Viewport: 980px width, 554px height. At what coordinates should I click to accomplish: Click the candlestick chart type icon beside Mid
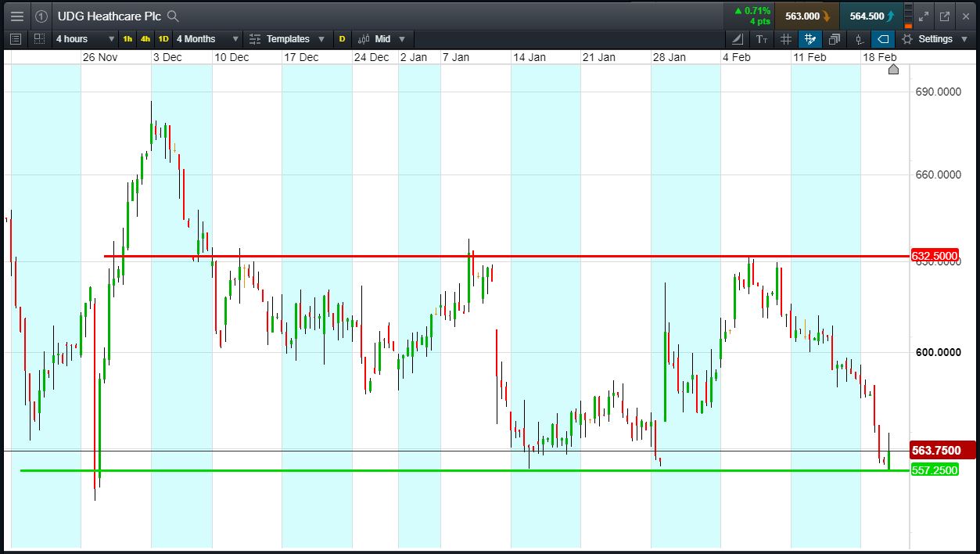point(364,38)
